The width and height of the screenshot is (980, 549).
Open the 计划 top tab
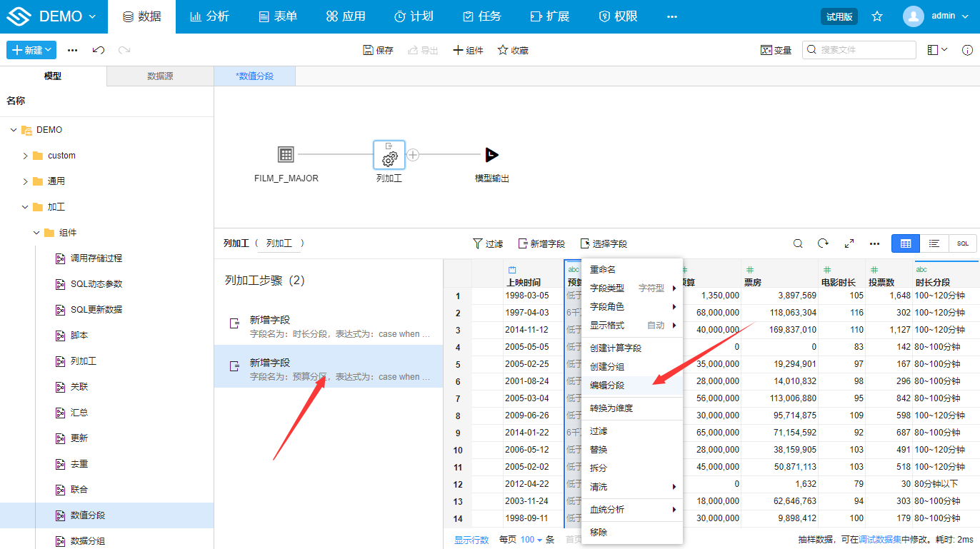click(x=414, y=16)
